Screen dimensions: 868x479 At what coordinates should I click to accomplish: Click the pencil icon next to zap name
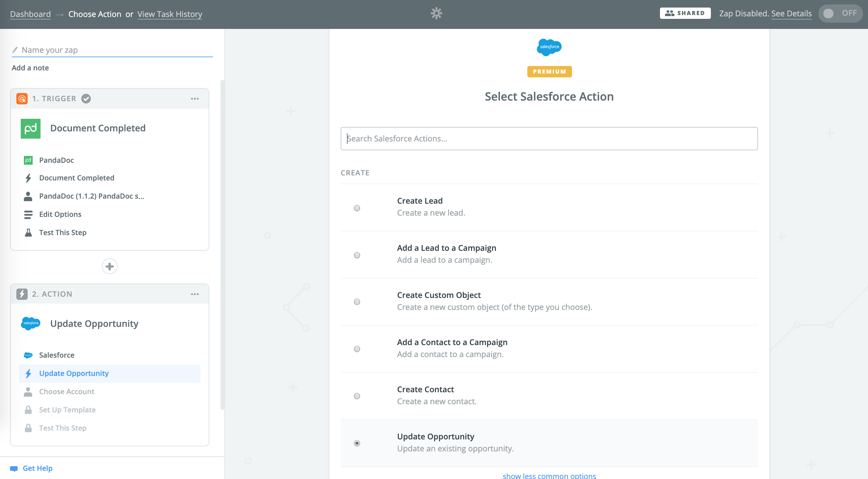(15, 50)
